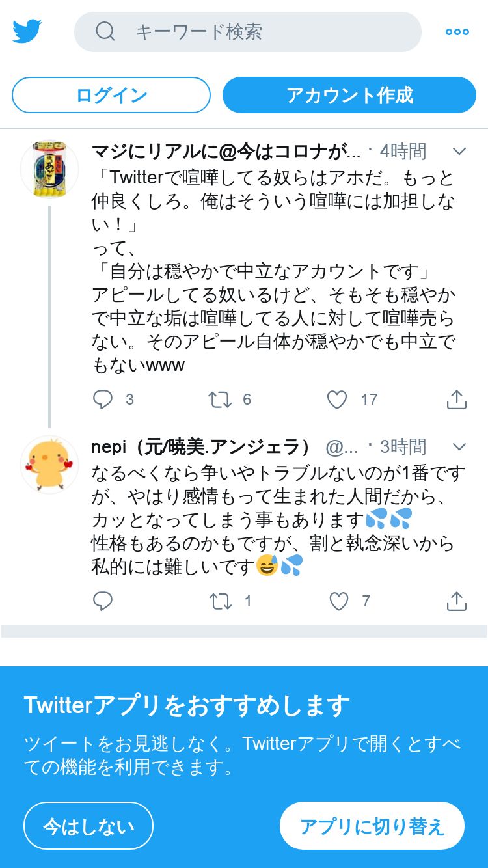Retweet nepi's reply tweet
This screenshot has width=488, height=868.
[220, 601]
